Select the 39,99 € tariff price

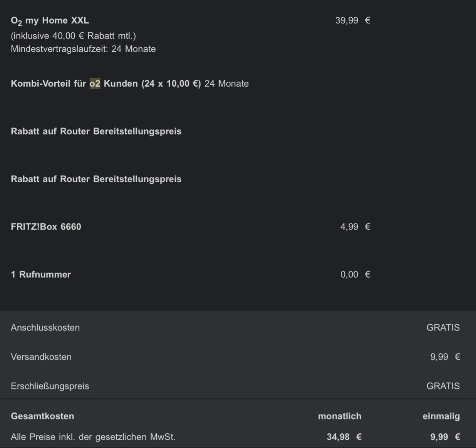click(352, 20)
